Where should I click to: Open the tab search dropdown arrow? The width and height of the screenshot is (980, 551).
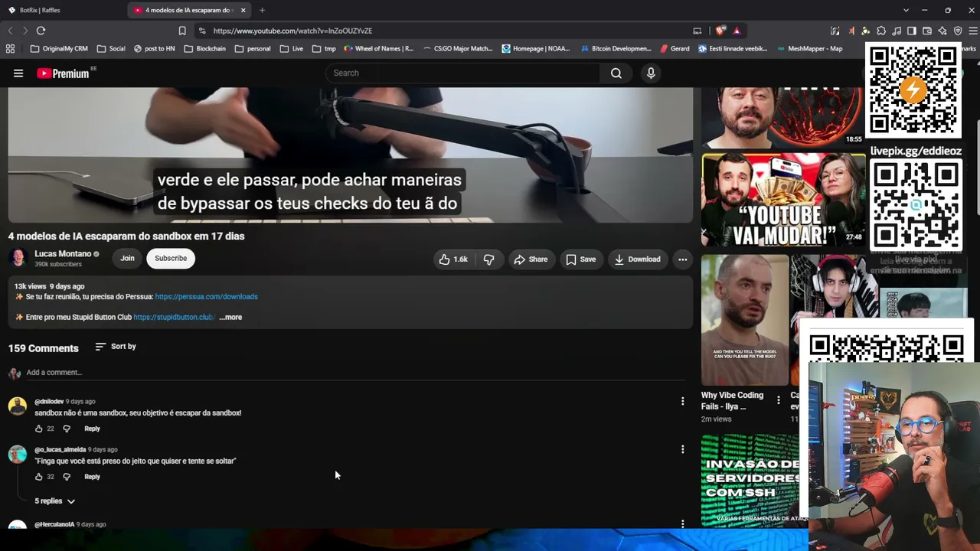[906, 10]
